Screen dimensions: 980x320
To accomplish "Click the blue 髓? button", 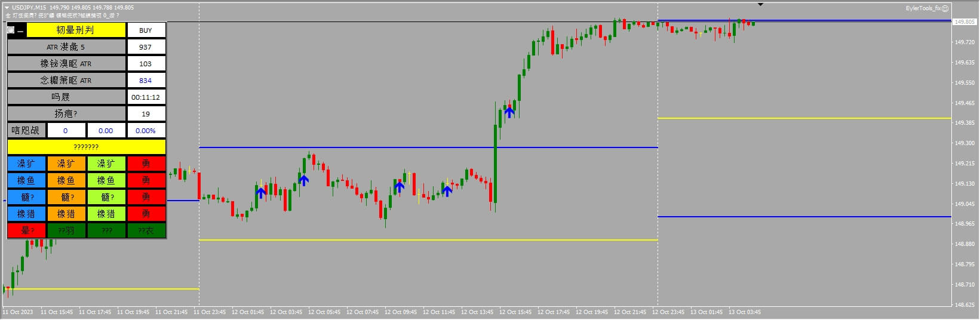I will tap(26, 197).
